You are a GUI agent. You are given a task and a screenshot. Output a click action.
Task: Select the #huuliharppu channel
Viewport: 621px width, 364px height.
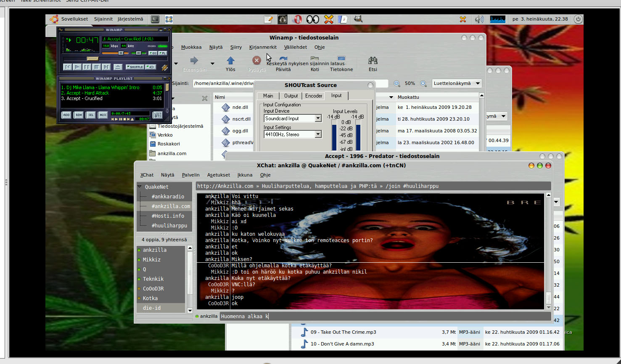tap(169, 226)
